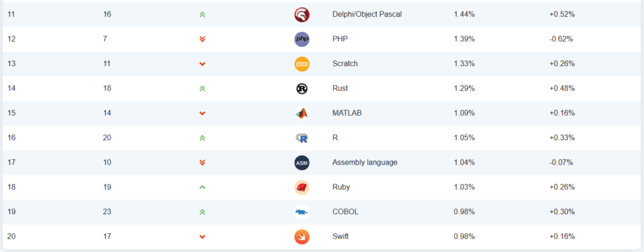Click the Scratch row's previous rank 11
This screenshot has height=252, width=644.
[x=107, y=63]
